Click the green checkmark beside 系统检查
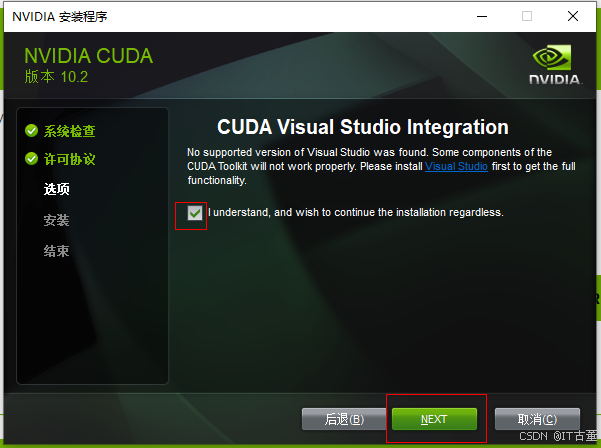 31,131
